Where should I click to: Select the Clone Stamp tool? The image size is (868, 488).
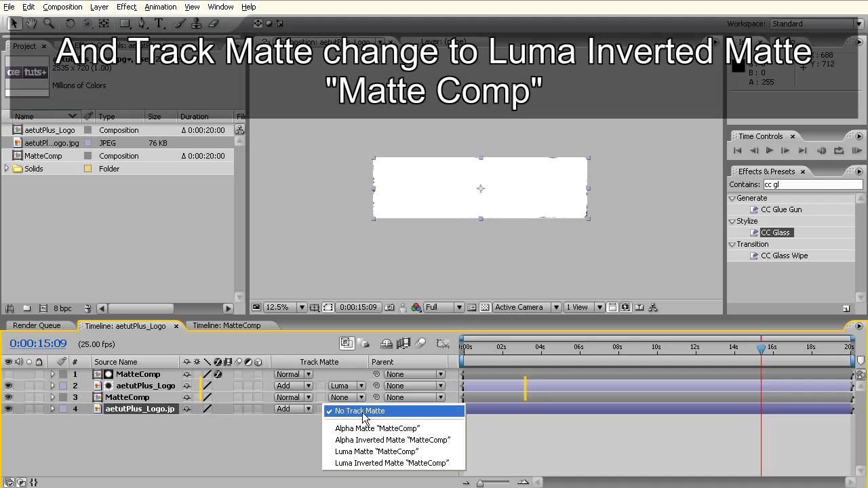(x=197, y=23)
